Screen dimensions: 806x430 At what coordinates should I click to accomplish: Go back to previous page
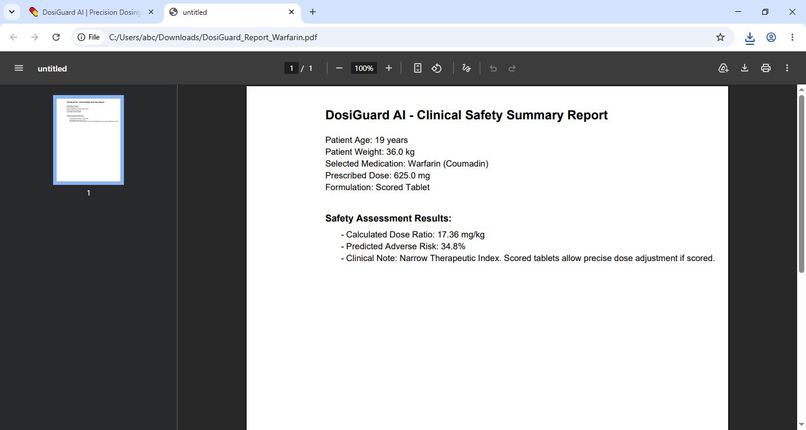point(14,38)
